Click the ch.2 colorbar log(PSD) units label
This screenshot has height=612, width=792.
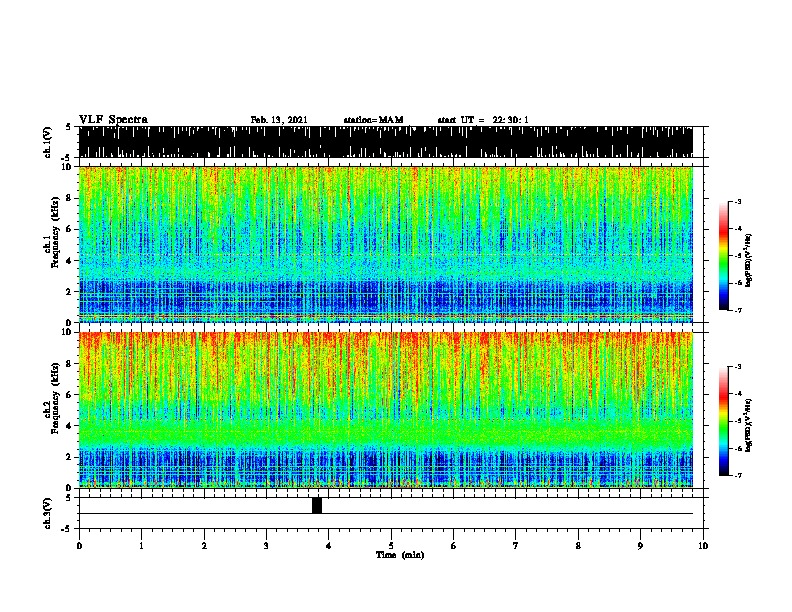point(749,425)
